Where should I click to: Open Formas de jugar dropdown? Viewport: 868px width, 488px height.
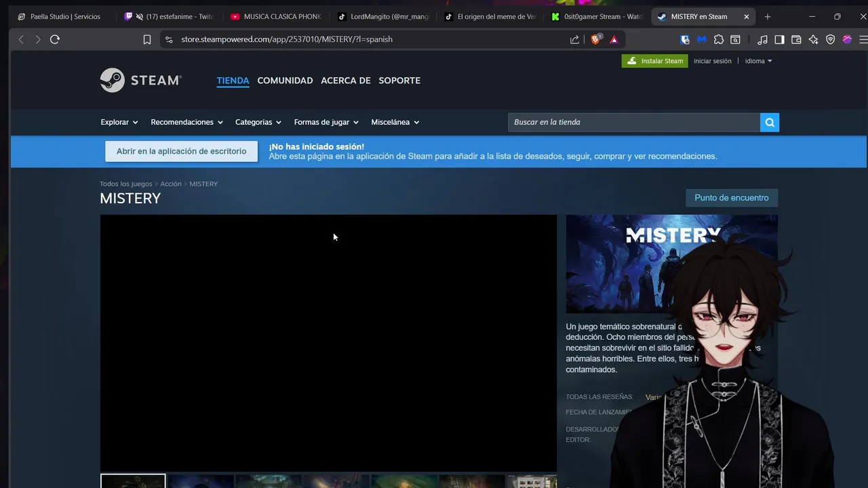click(326, 122)
